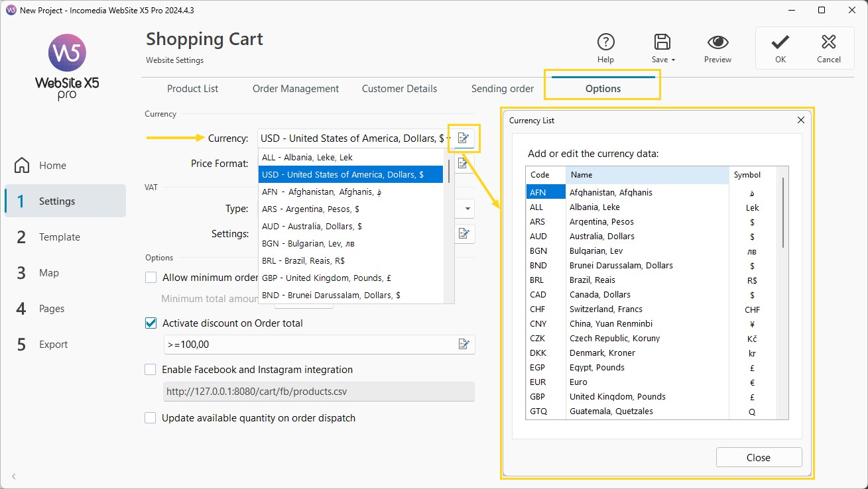This screenshot has height=489, width=868.
Task: Select Guatemala, Quetzales row
Action: (652, 411)
